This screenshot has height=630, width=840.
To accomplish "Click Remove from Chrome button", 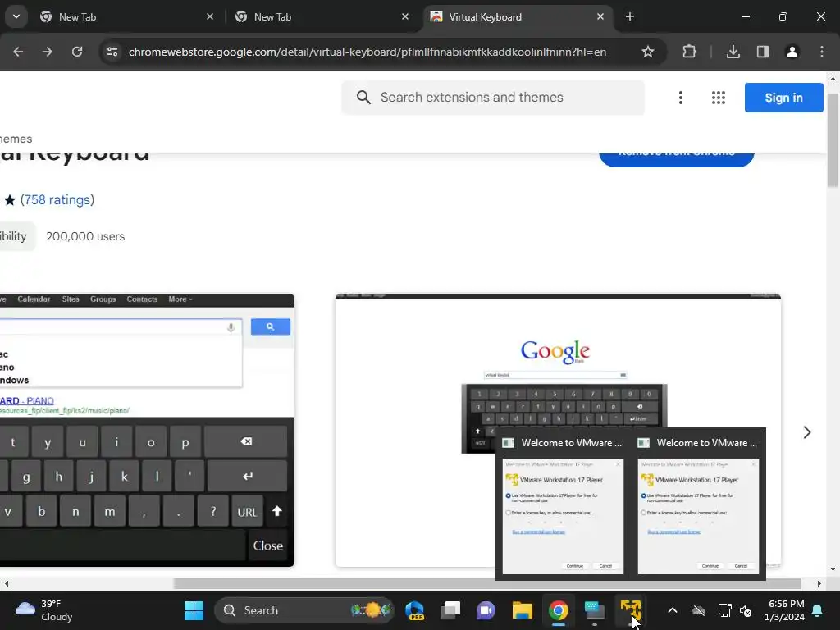I will (x=676, y=159).
